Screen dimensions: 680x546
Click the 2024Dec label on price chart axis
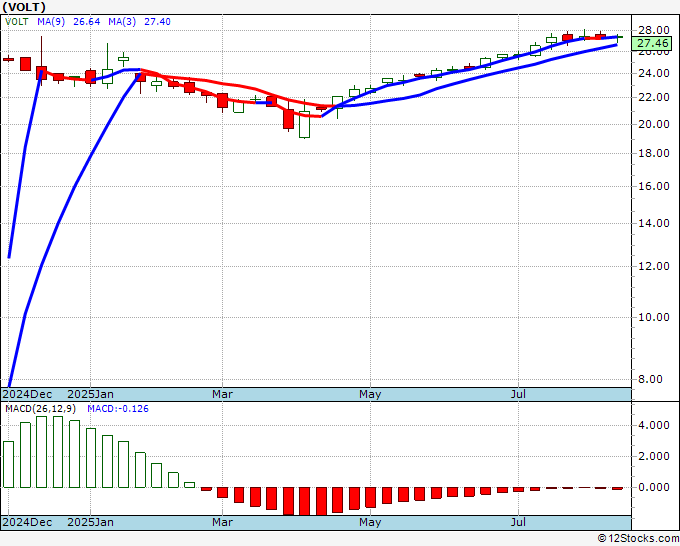tap(27, 394)
